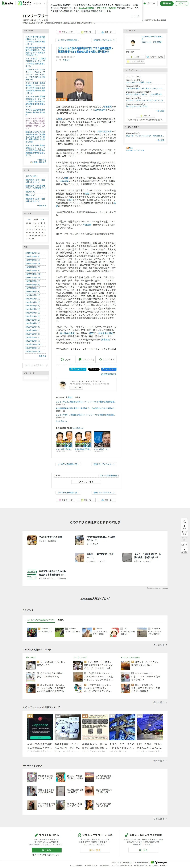Click フォロー button in the profile panel
This screenshot has width=190, height=868.
click(135, 57)
